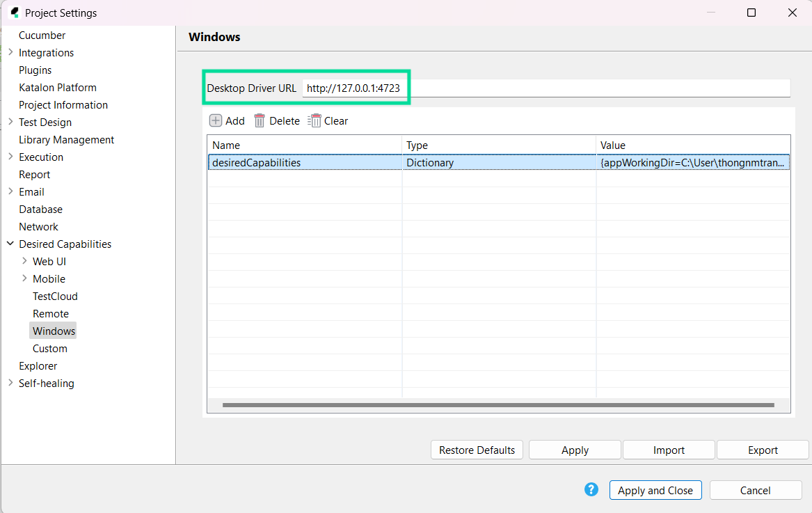Expand the Web UI subsection
This screenshot has height=513, width=812.
24,261
